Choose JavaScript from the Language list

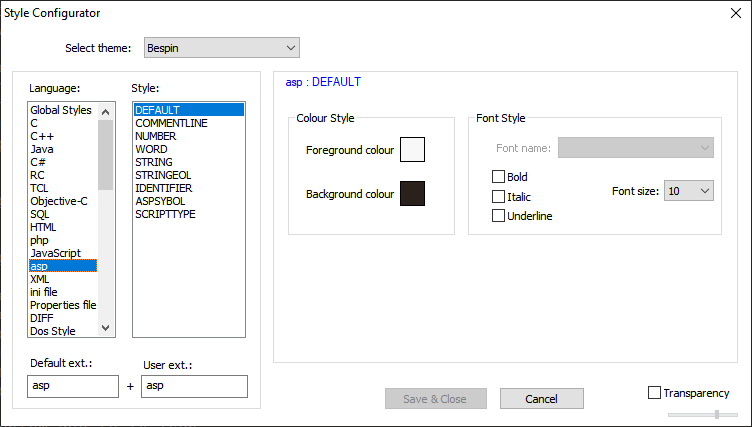click(56, 253)
